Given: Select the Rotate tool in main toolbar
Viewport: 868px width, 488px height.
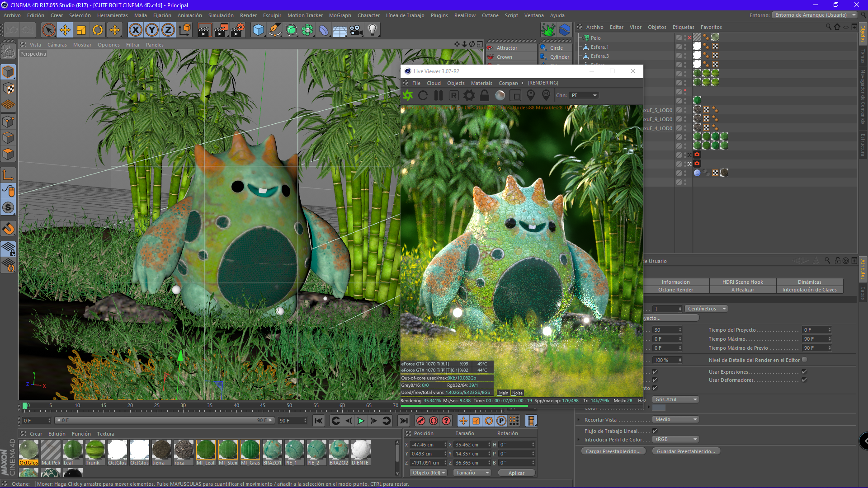Looking at the screenshot, I should tap(98, 30).
